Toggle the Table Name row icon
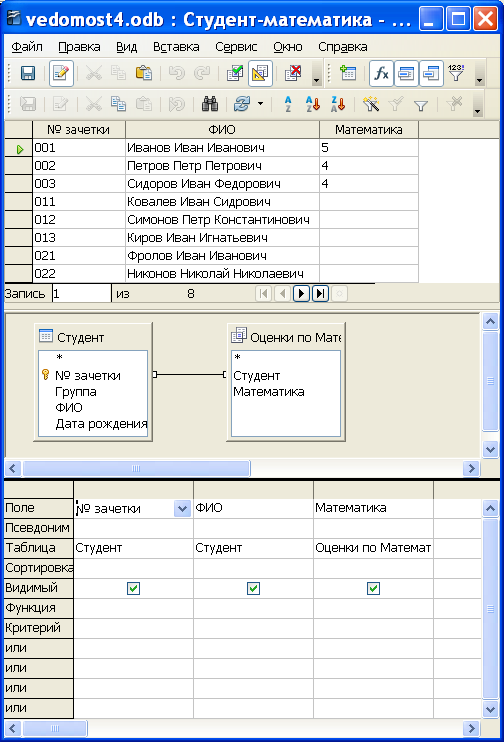This screenshot has width=504, height=742. point(406,73)
